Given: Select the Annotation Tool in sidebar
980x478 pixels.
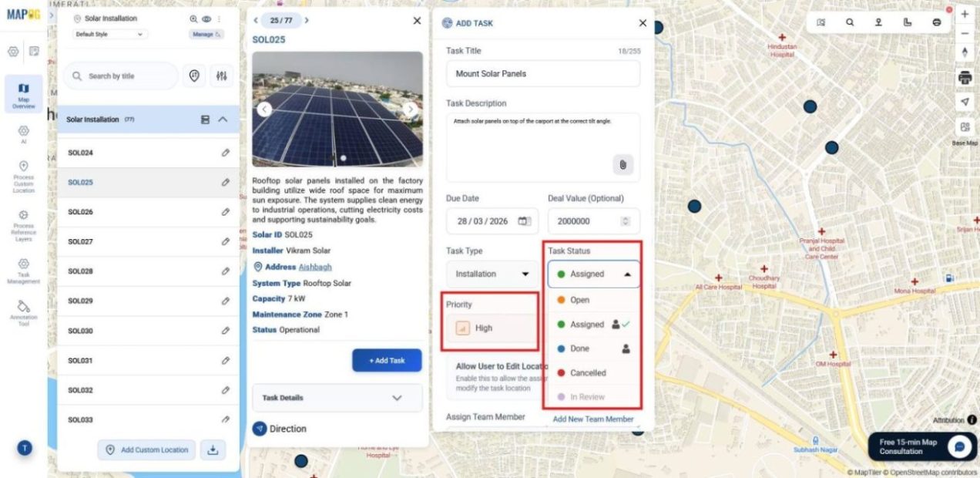Looking at the screenshot, I should [x=23, y=311].
